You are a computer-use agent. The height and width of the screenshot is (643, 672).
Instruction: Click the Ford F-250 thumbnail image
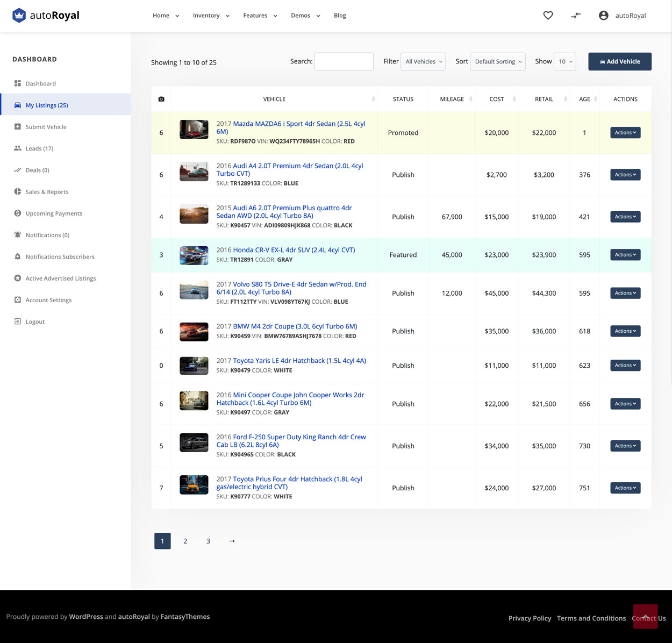click(194, 443)
